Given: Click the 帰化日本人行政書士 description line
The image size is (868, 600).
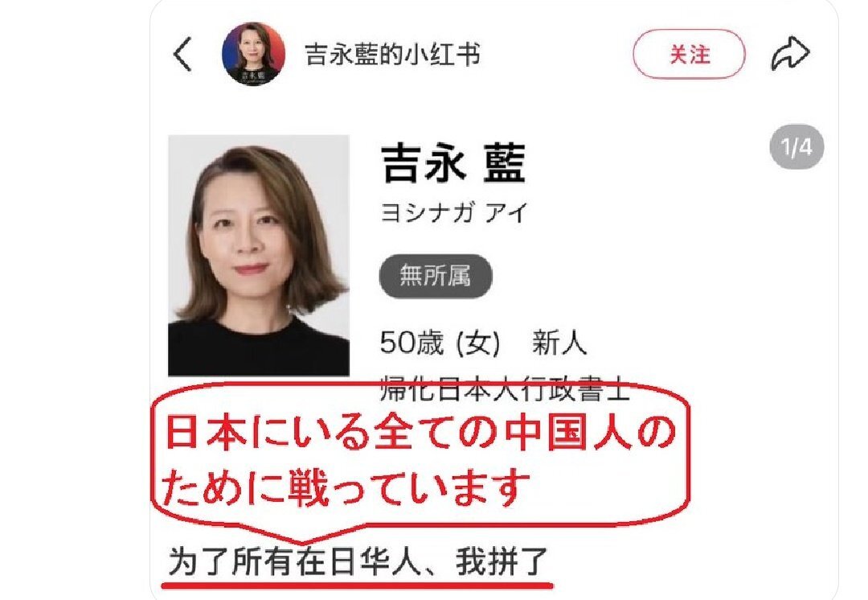Looking at the screenshot, I should click(505, 388).
